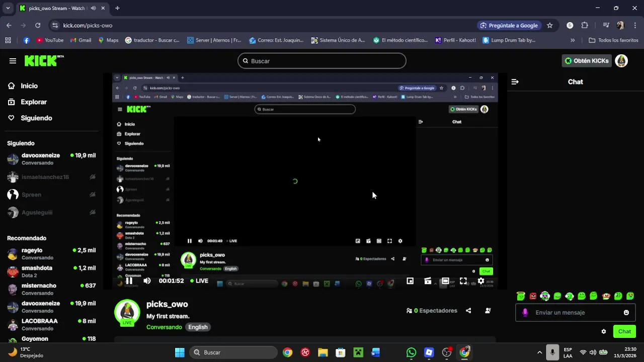This screenshot has width=644, height=362.
Task: Open File Explorer from taskbar
Action: pos(323,352)
